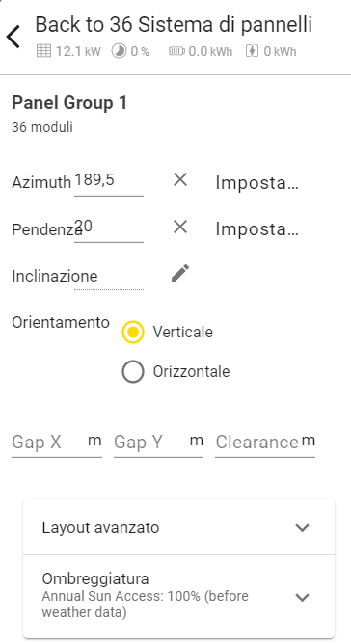Select Orizzontale orientation
Screen dimensions: 351x644
pyautogui.click(x=133, y=372)
